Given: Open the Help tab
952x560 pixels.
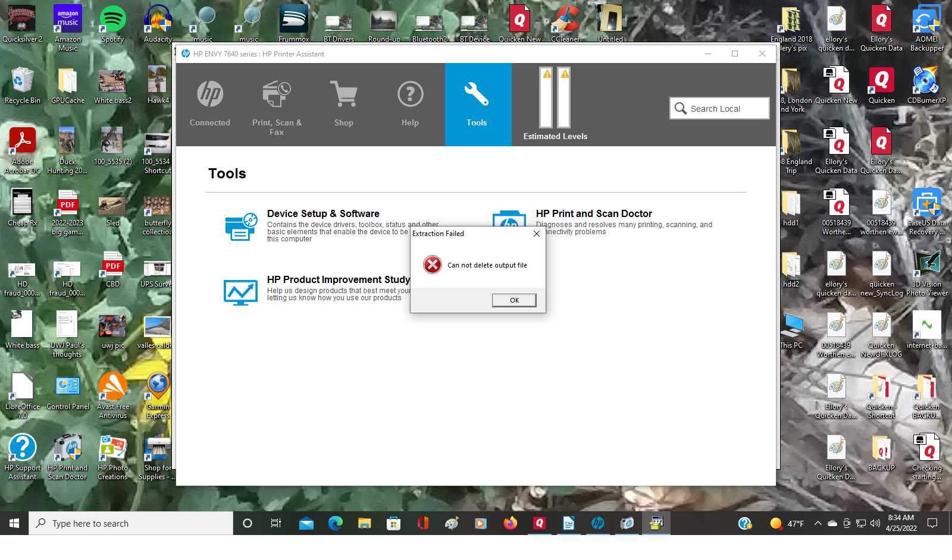Looking at the screenshot, I should 410,105.
